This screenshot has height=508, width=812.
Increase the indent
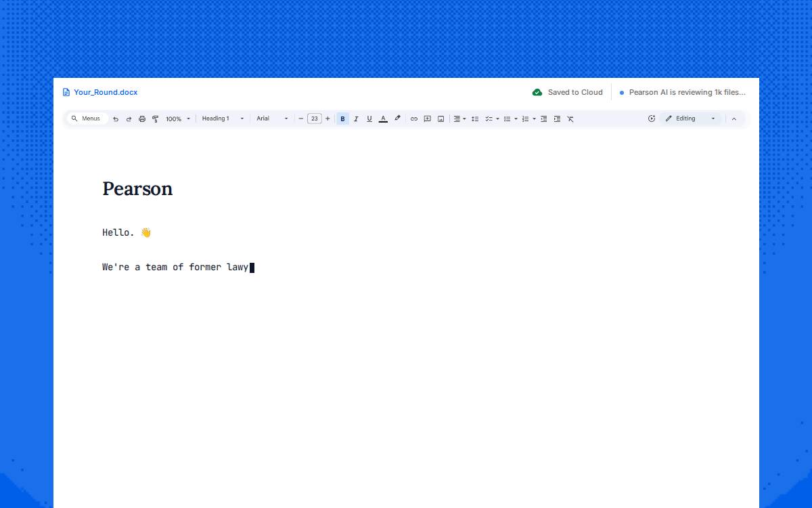pos(557,119)
